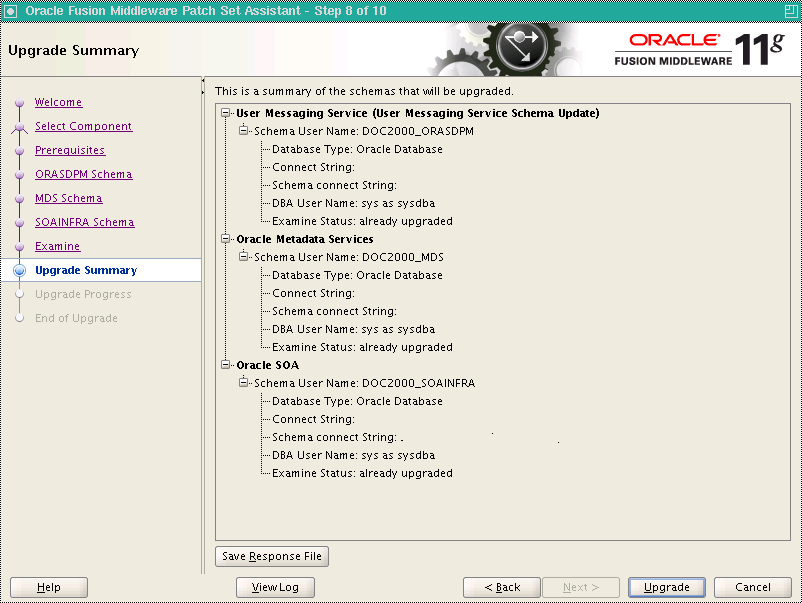Collapse the User Messaging Service node

225,113
